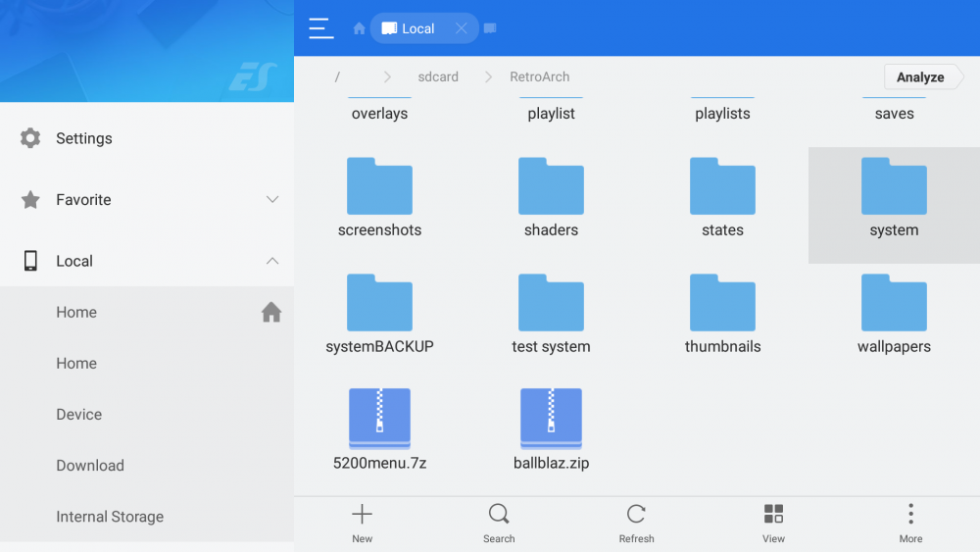Viewport: 980px width, 552px height.
Task: Open the windows icon next to Local tab
Action: tap(490, 28)
